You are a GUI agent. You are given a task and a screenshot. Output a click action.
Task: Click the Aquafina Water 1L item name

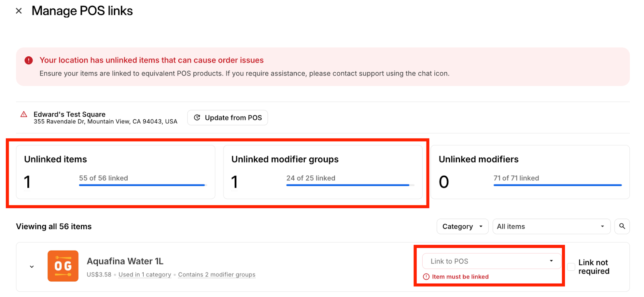pyautogui.click(x=125, y=261)
